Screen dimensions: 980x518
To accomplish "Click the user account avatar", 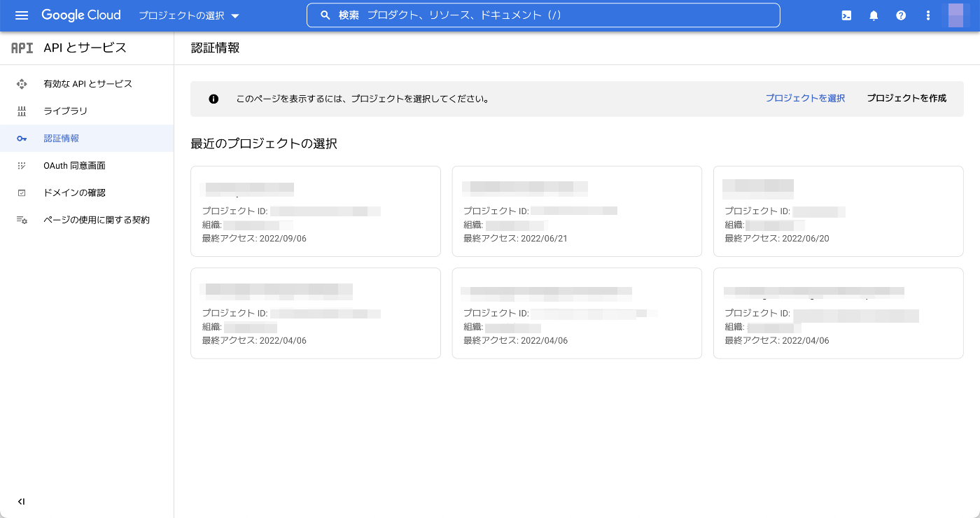I will tap(956, 15).
